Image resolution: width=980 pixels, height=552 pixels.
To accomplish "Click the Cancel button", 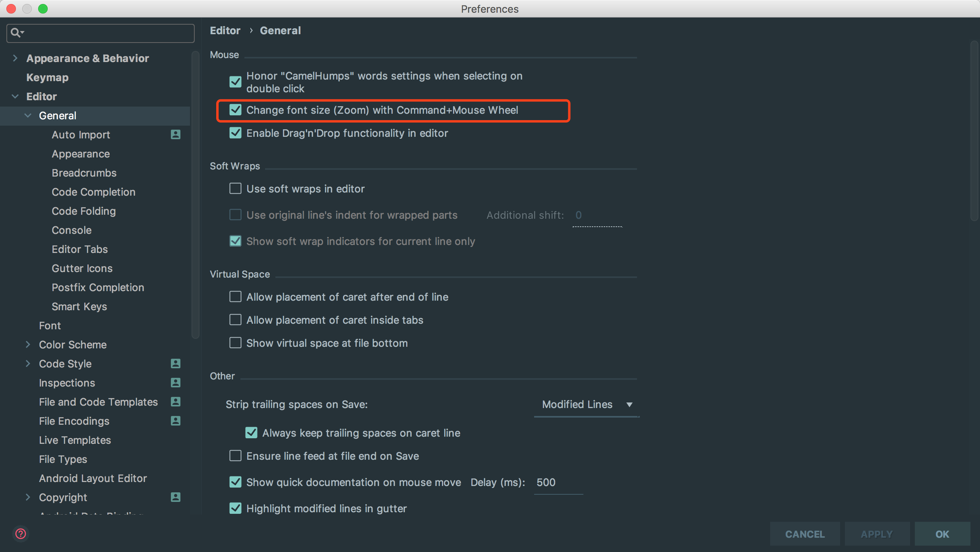I will coord(806,533).
